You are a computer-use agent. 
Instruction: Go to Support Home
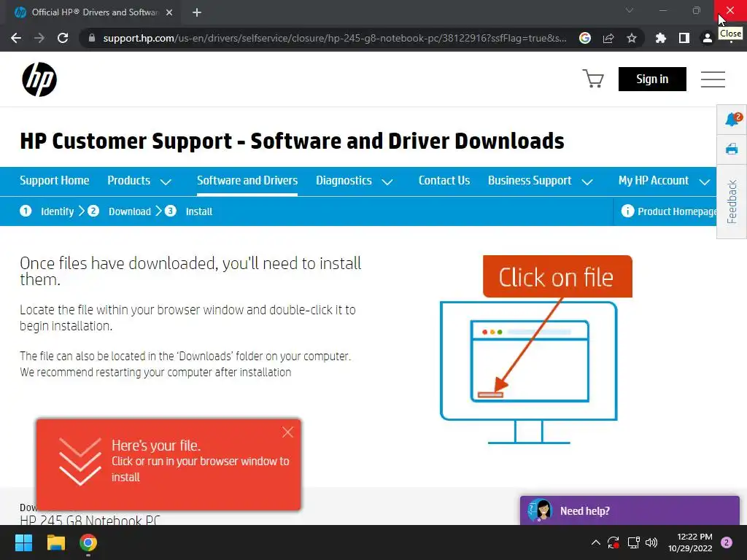[54, 181]
